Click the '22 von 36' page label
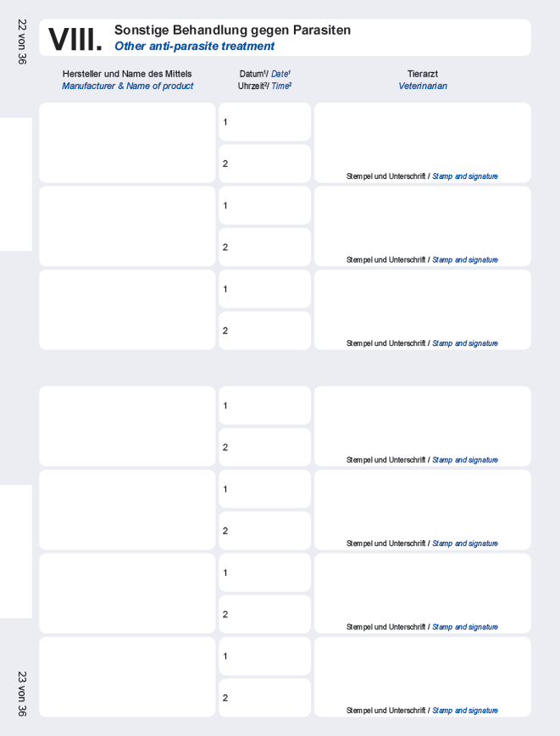Image resolution: width=560 pixels, height=736 pixels. 22,42
